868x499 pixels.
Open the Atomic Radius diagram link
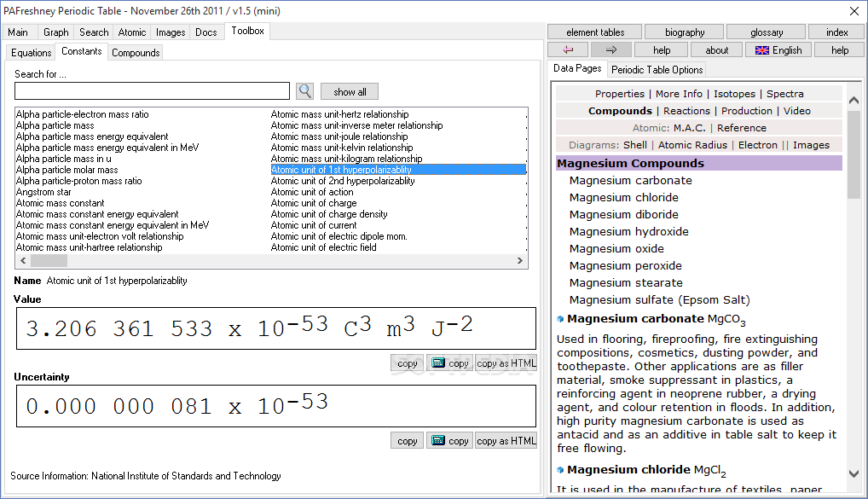pyautogui.click(x=692, y=144)
